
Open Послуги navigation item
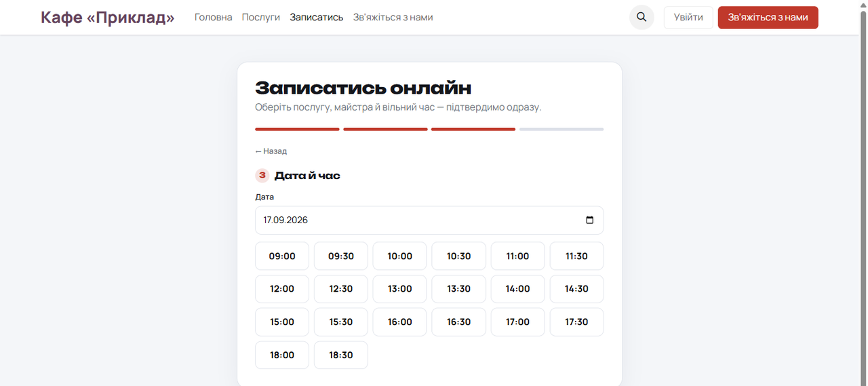click(261, 17)
